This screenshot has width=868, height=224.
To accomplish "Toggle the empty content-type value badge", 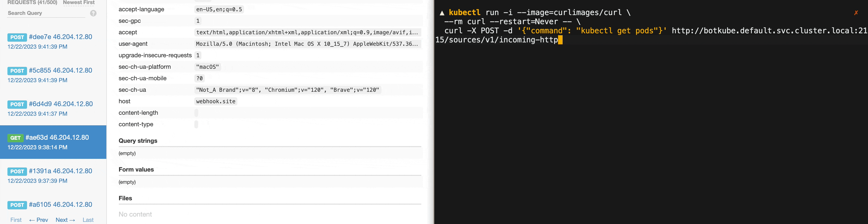I will coord(196,124).
